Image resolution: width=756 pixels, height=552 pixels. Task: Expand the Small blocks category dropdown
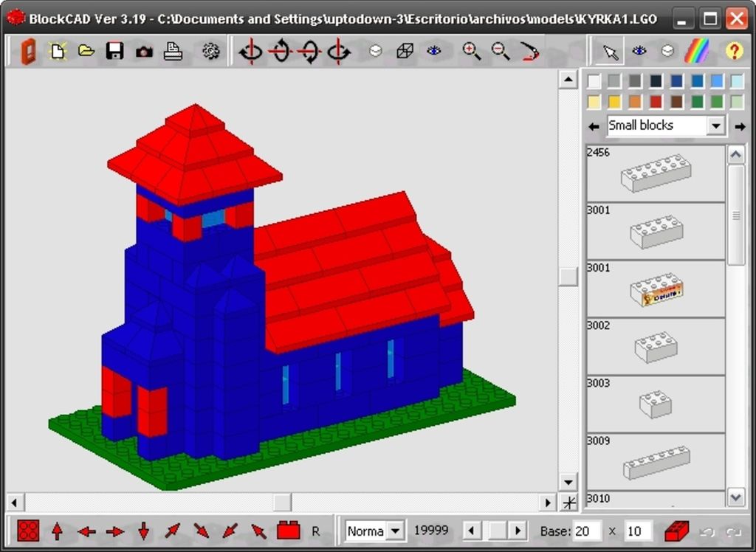pyautogui.click(x=715, y=126)
